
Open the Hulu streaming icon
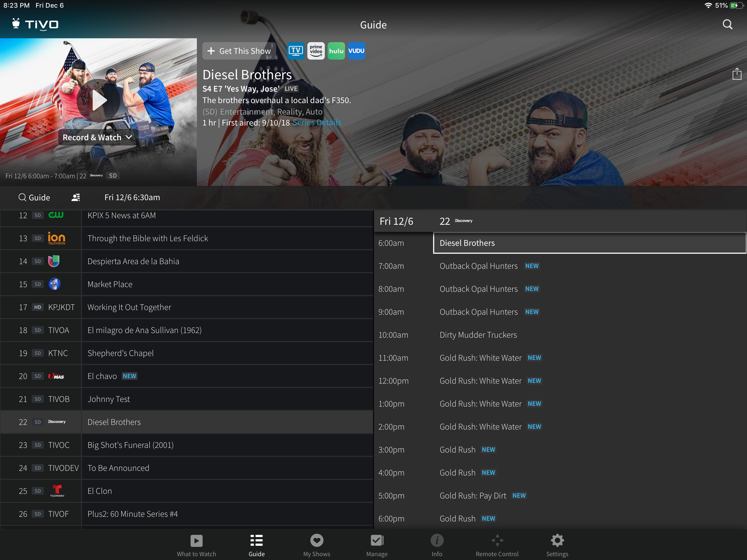pyautogui.click(x=336, y=51)
